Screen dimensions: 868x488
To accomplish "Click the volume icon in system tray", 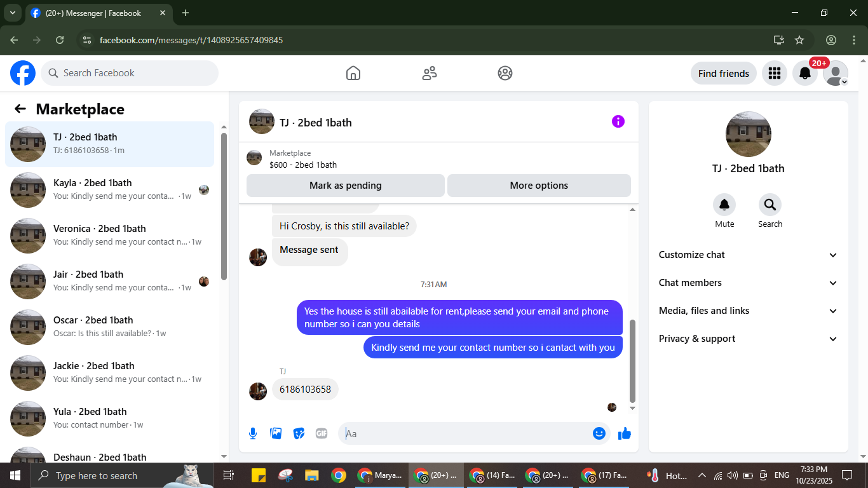I will (x=733, y=475).
